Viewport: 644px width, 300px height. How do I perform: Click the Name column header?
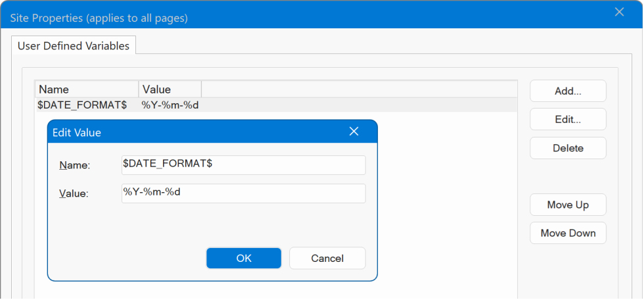tap(87, 89)
